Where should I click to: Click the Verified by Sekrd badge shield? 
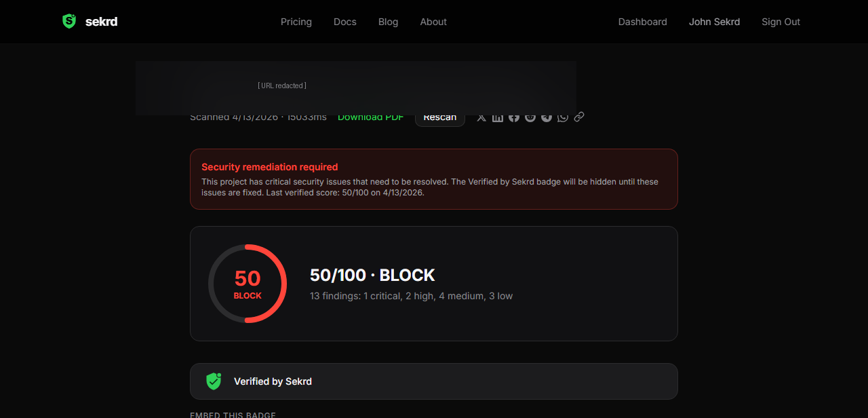(214, 381)
